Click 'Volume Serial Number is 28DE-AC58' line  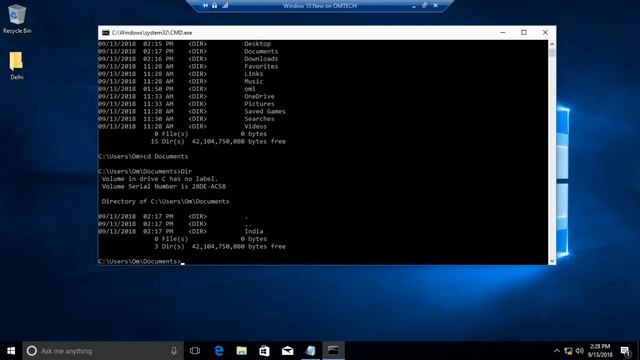point(164,187)
